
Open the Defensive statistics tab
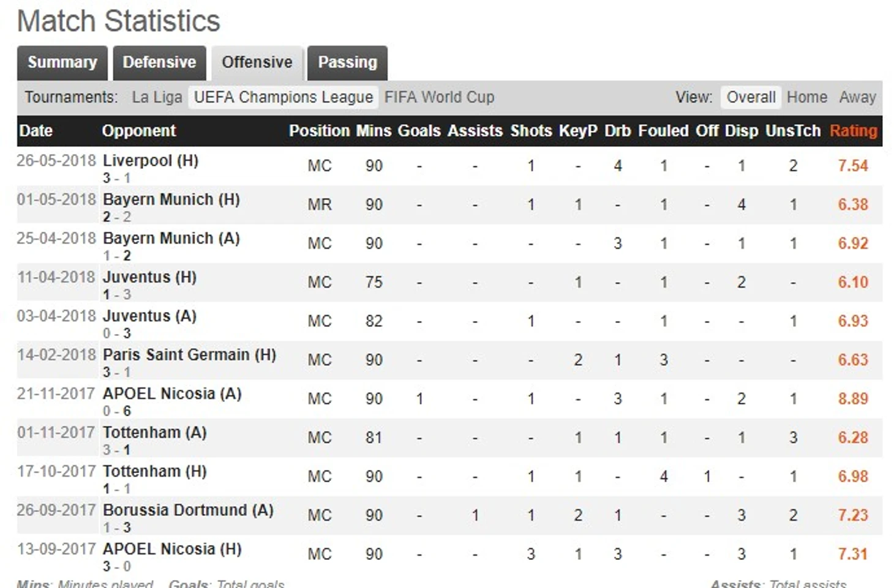(159, 62)
